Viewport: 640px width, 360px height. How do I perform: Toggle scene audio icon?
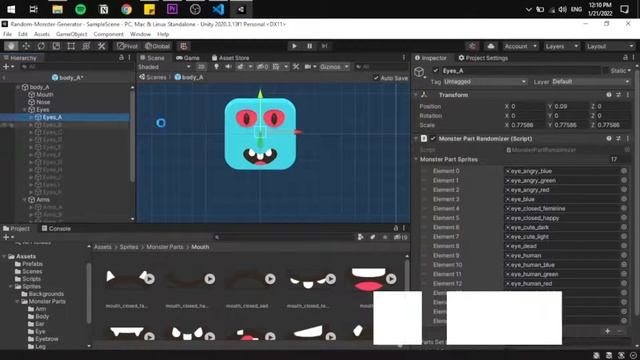pos(228,67)
